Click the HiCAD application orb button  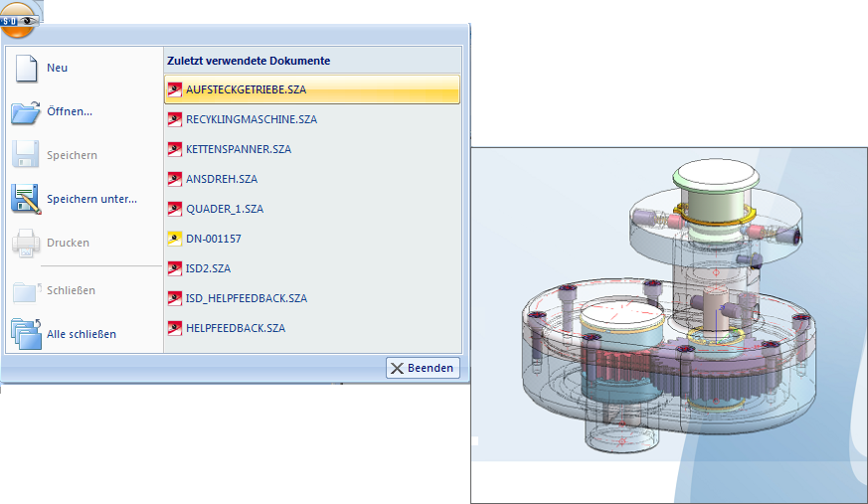pos(18,19)
